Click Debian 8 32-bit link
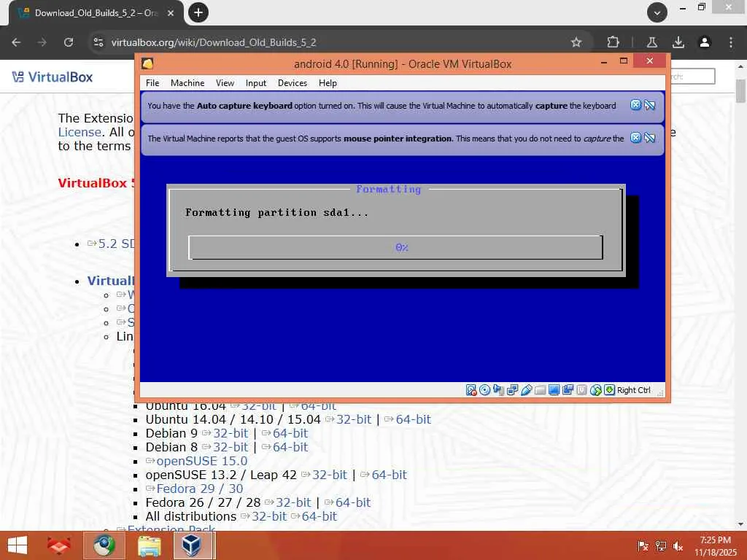Screen dimensions: 747x560 (231, 447)
